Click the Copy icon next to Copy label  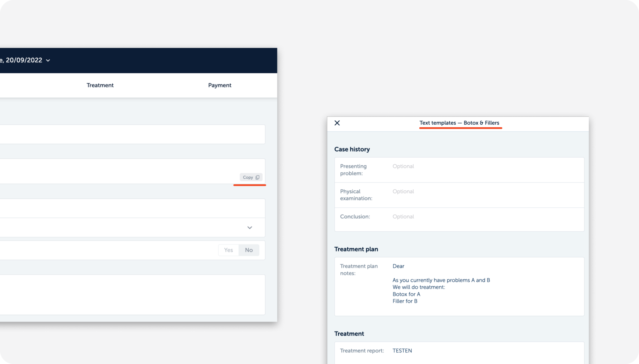[257, 177]
